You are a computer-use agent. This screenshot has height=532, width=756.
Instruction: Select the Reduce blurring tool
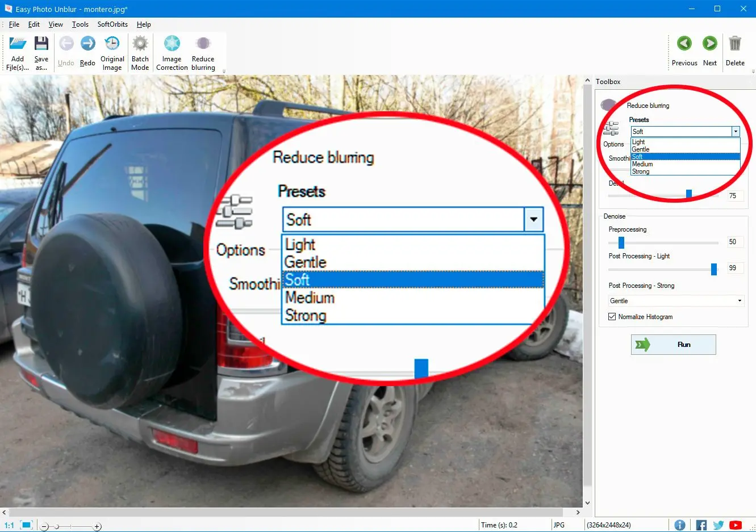tap(203, 44)
